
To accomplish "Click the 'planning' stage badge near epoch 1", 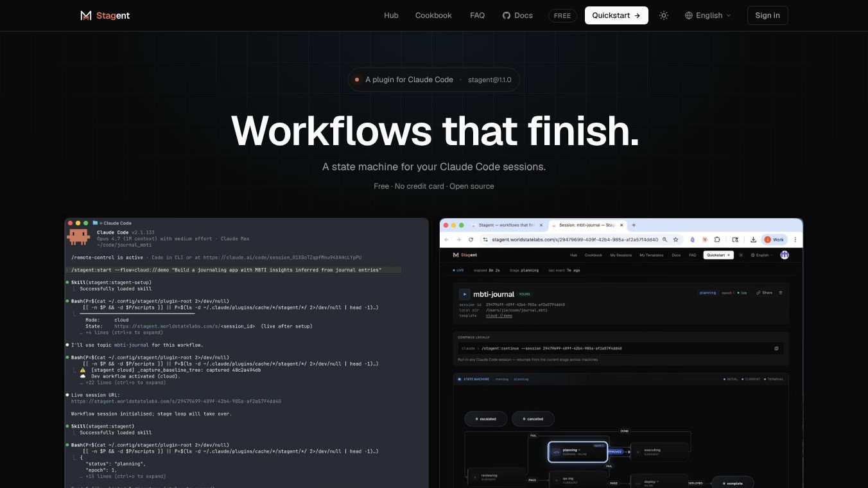I will click(707, 293).
